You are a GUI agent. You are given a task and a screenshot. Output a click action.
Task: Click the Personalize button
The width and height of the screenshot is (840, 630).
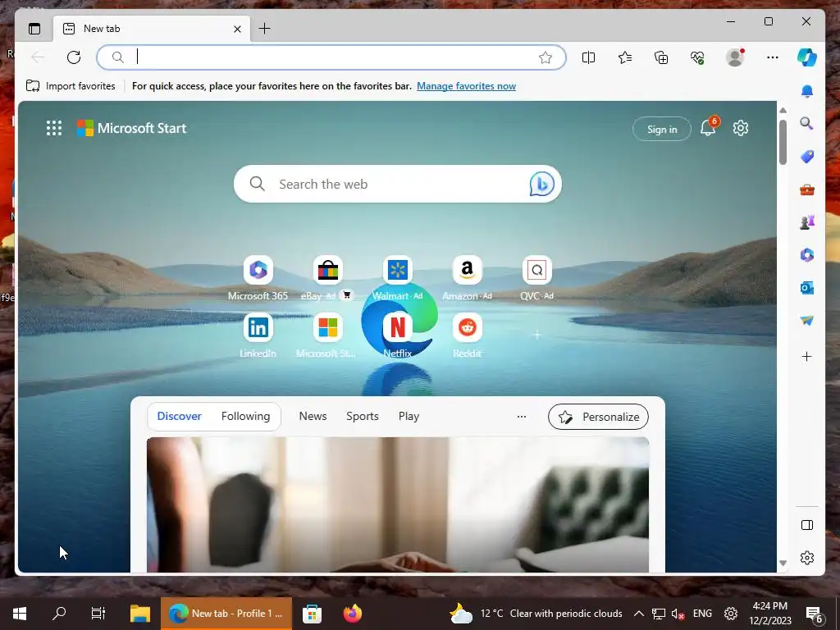pos(598,417)
